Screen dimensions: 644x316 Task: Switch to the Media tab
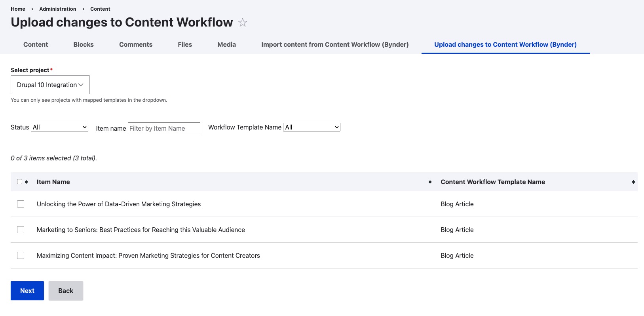[227, 45]
